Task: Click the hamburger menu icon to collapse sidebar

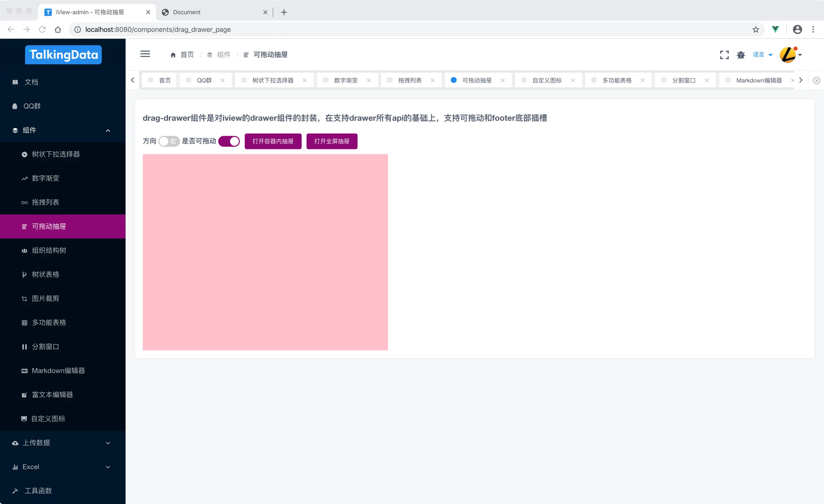Action: coord(146,54)
